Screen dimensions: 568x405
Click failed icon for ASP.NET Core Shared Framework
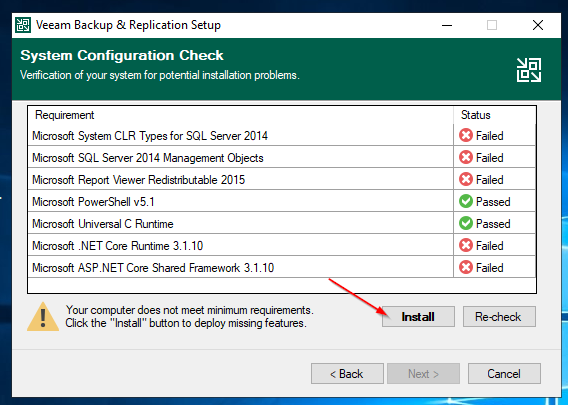465,268
